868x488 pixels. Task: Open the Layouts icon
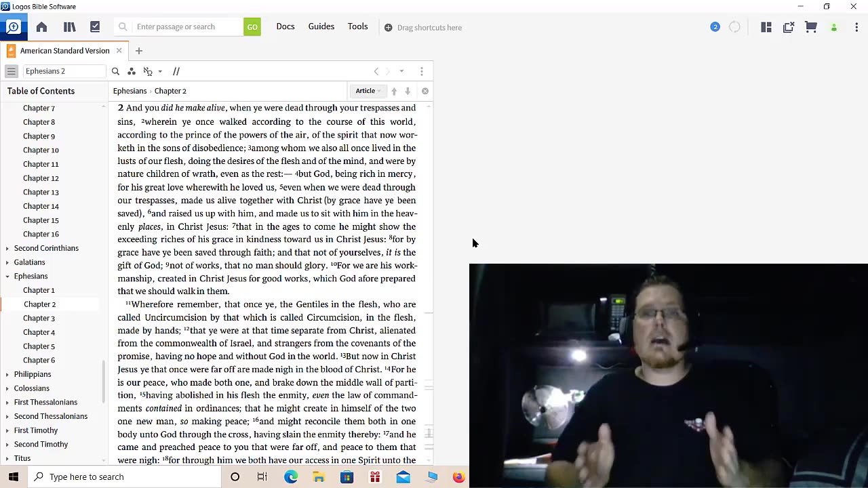(x=766, y=27)
